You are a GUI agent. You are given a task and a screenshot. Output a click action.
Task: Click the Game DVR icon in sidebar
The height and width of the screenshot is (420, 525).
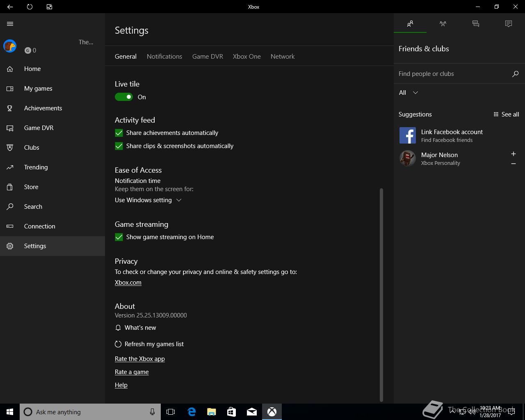(10, 128)
